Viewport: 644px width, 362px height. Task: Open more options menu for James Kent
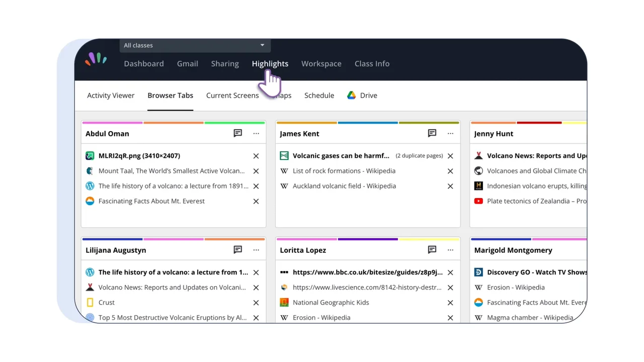[450, 133]
